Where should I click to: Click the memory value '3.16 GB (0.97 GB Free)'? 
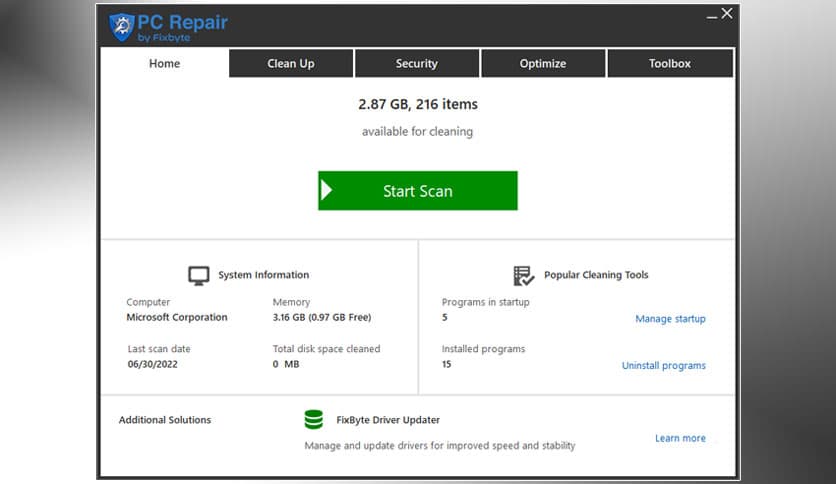tap(322, 317)
